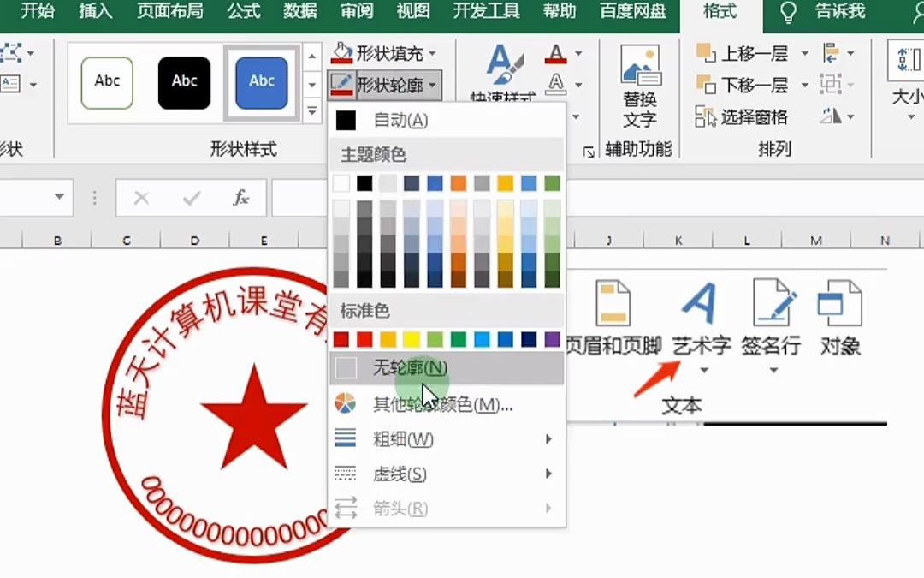924x578 pixels.
Task: Open the Shape Fill (形状填充) bucket icon
Action: click(x=341, y=53)
